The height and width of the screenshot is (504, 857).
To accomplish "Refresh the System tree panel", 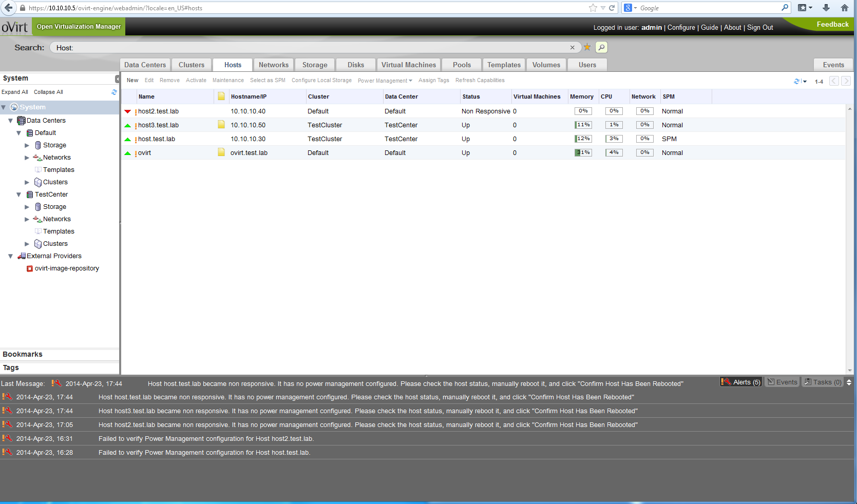I will [114, 92].
